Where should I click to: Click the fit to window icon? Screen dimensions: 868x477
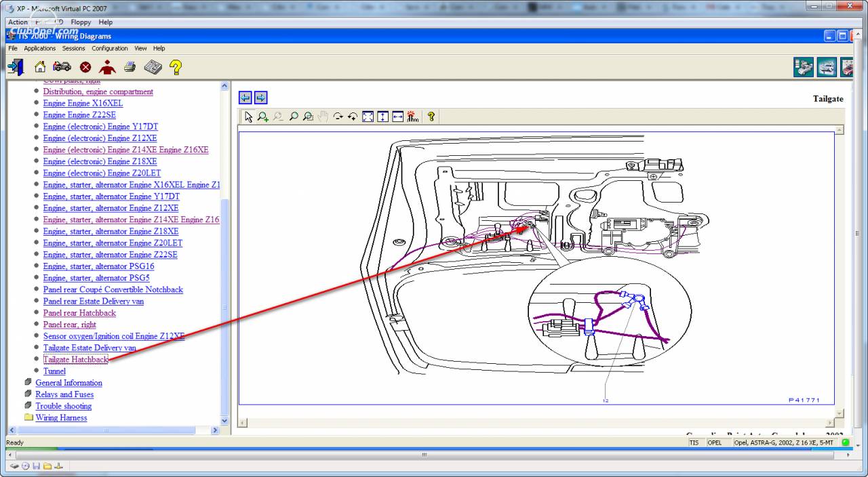368,117
